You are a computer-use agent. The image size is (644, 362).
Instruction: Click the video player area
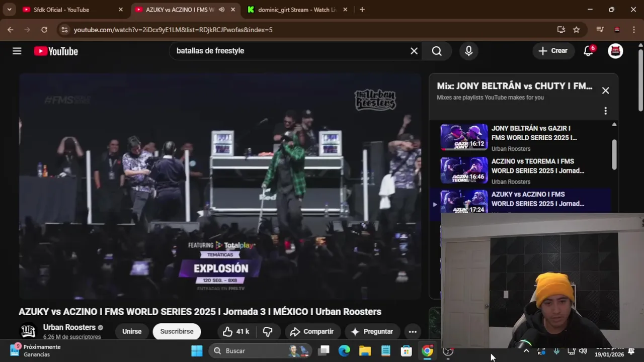[220, 187]
